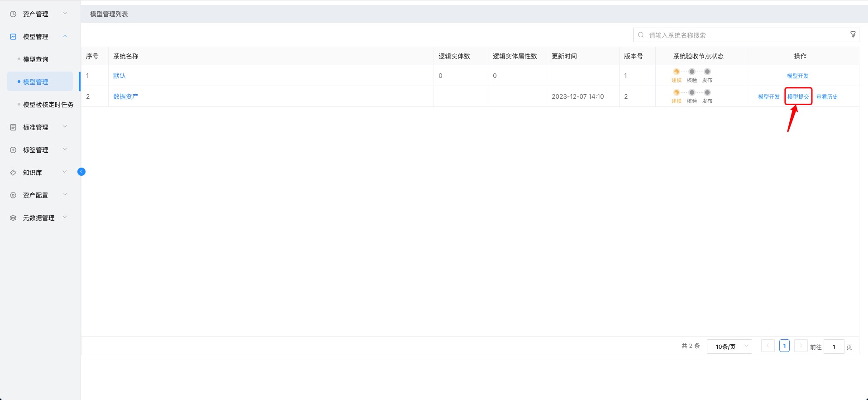Click the page 1 pagination button
The image size is (868, 400).
coord(785,346)
